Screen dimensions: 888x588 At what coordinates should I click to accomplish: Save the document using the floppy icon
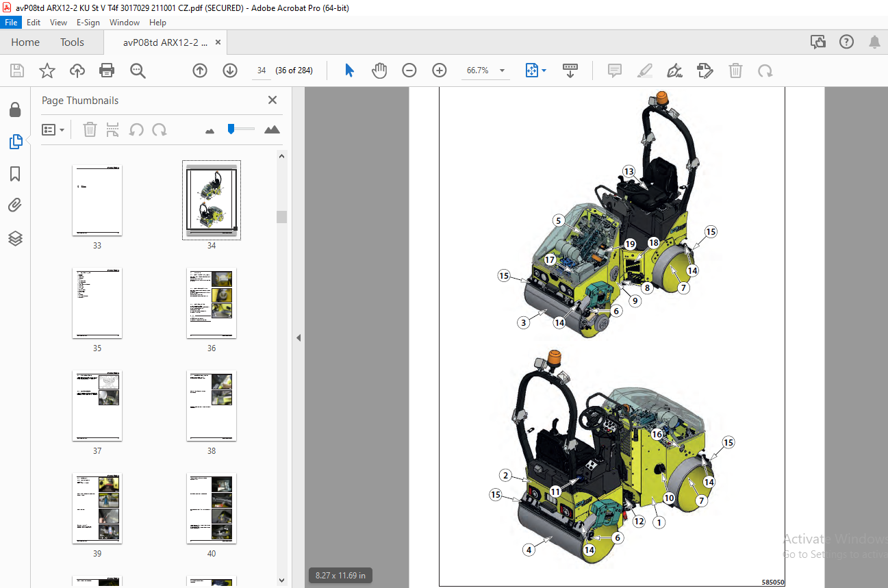click(x=17, y=71)
